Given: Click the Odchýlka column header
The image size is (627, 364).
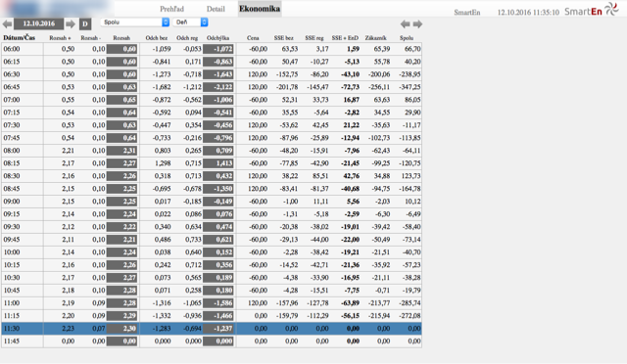Looking at the screenshot, I should tap(217, 38).
